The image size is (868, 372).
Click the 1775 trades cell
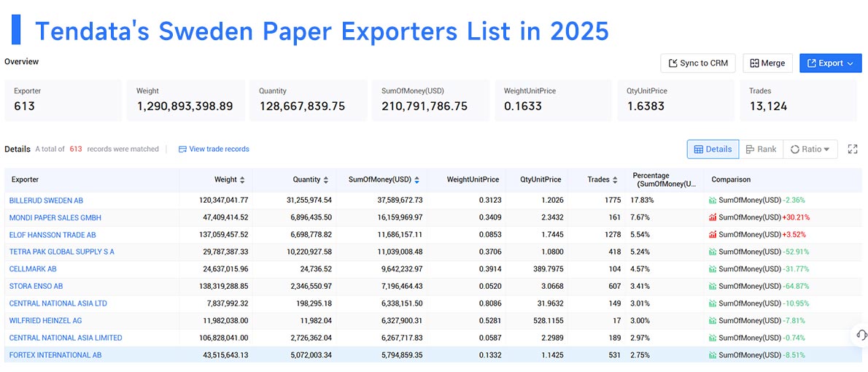[614, 201]
